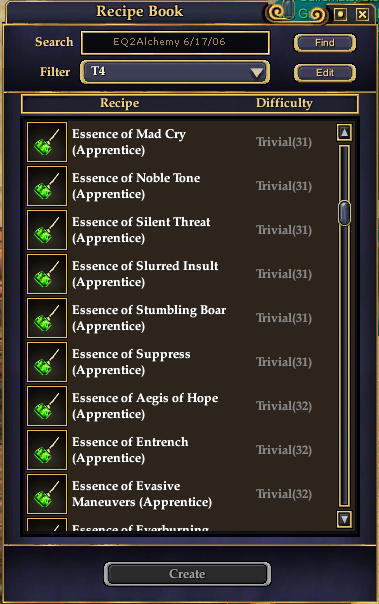This screenshot has width=379, height=604.
Task: Click the Essence of Silent Threat icon
Action: coord(47,230)
